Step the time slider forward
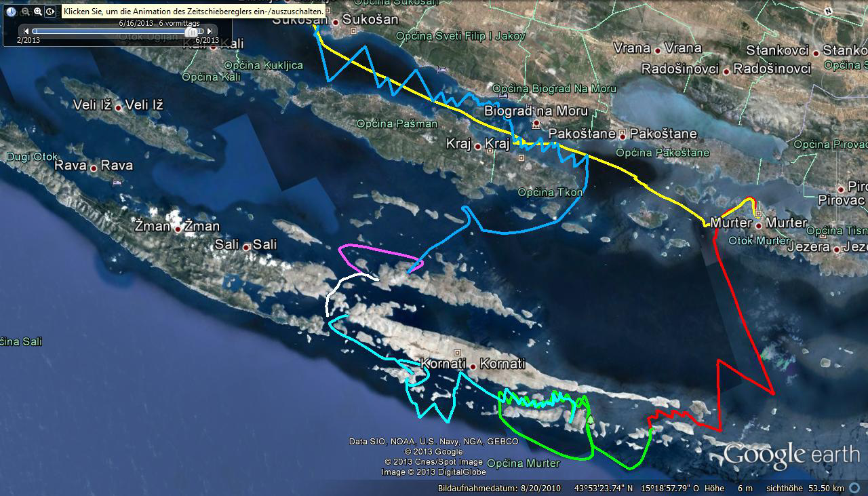Screen dimensions: 868x496 pos(210,31)
